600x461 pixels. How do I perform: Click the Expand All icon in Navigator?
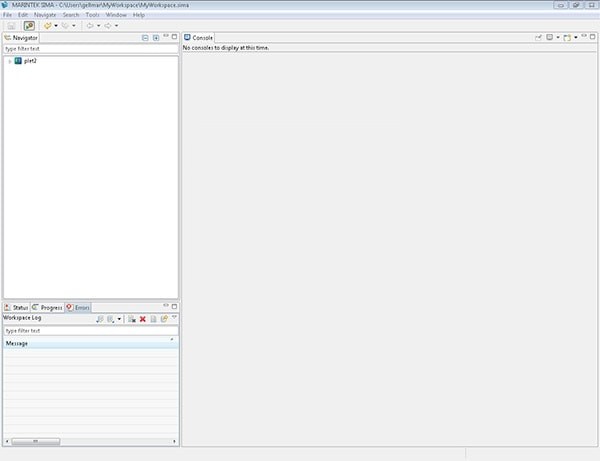tap(156, 37)
